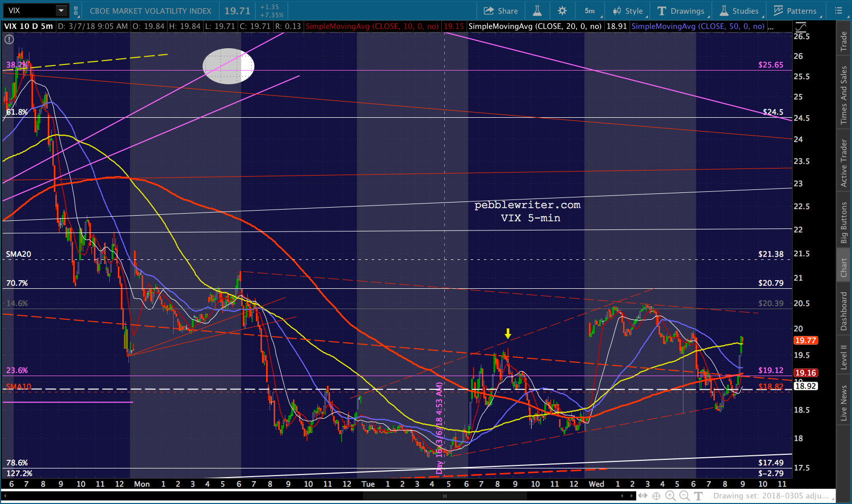The height and width of the screenshot is (504, 852).
Task: Open the chart settings gear
Action: point(562,11)
